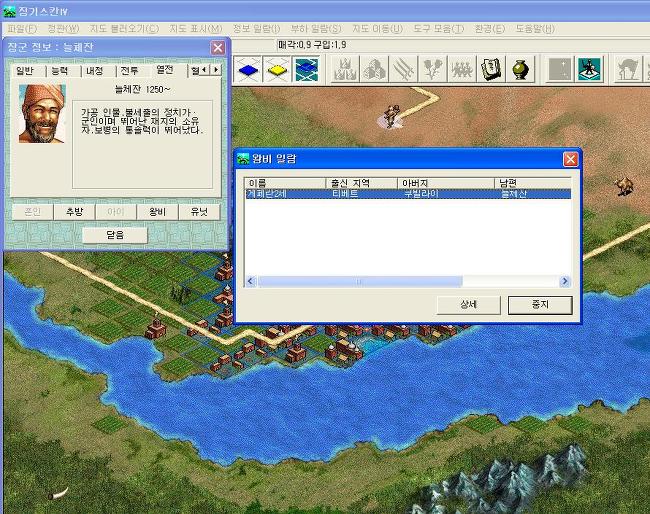
Task: Open the scroll document toolbar icon
Action: pyautogui.click(x=491, y=69)
